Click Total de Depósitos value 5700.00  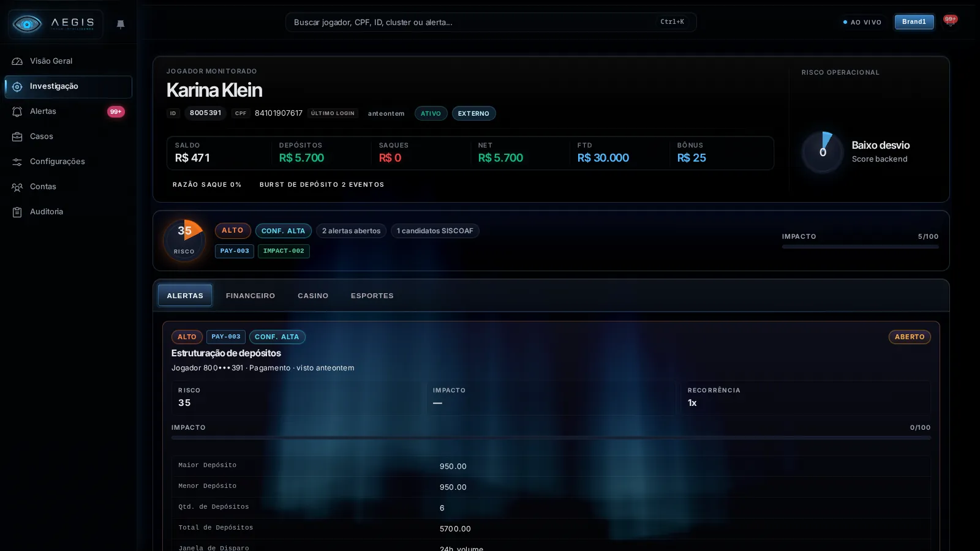(x=455, y=529)
